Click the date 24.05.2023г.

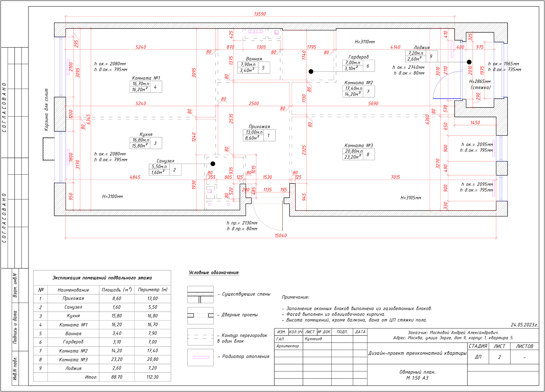click(524, 325)
